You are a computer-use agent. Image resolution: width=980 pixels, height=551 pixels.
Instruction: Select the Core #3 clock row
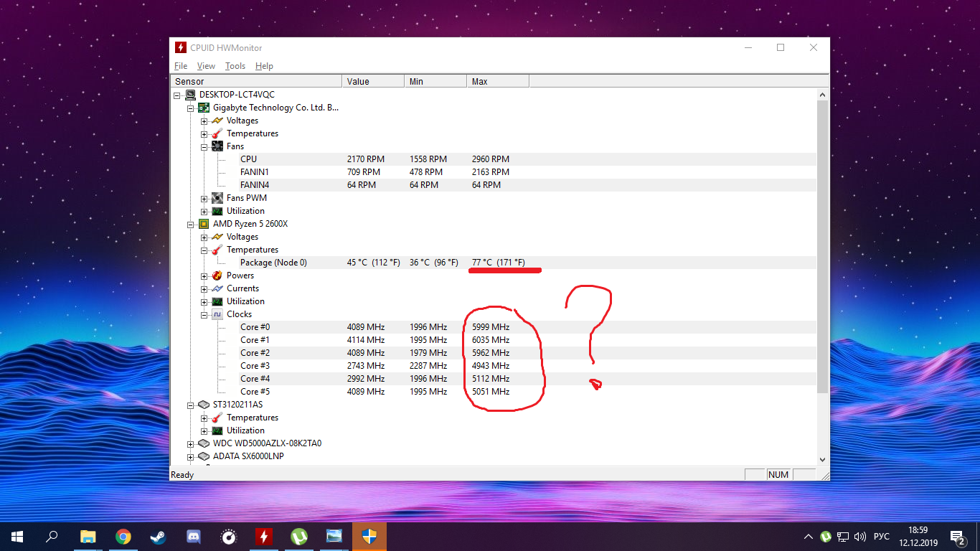coord(527,366)
